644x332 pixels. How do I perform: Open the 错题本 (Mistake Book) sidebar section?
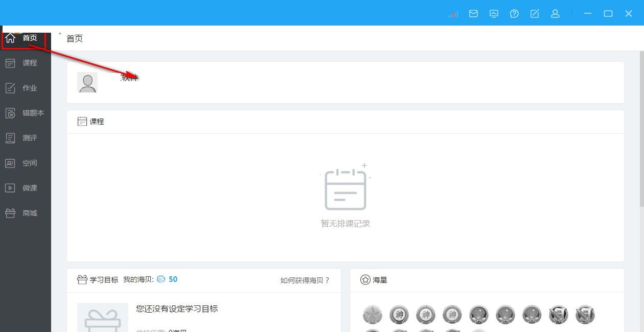pos(26,112)
